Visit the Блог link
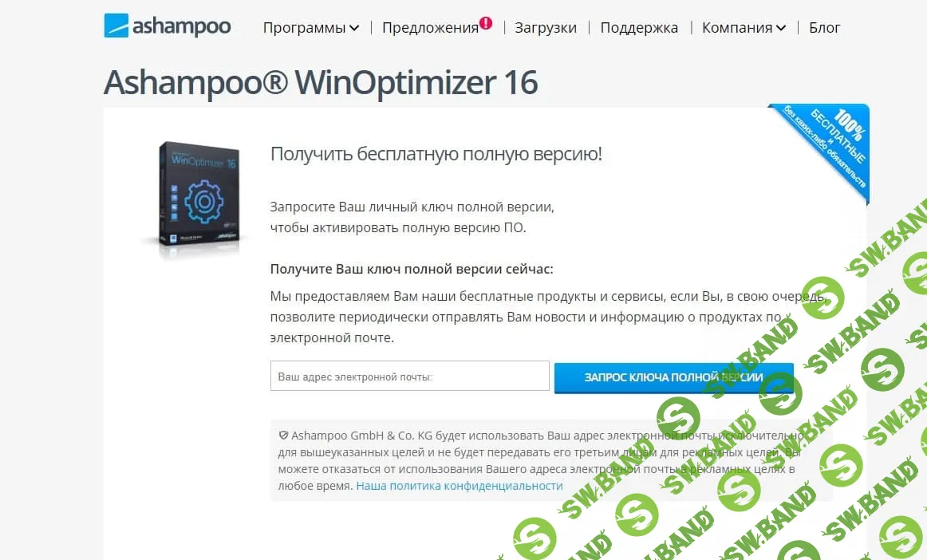Viewport: 927px width, 560px height. pyautogui.click(x=824, y=28)
